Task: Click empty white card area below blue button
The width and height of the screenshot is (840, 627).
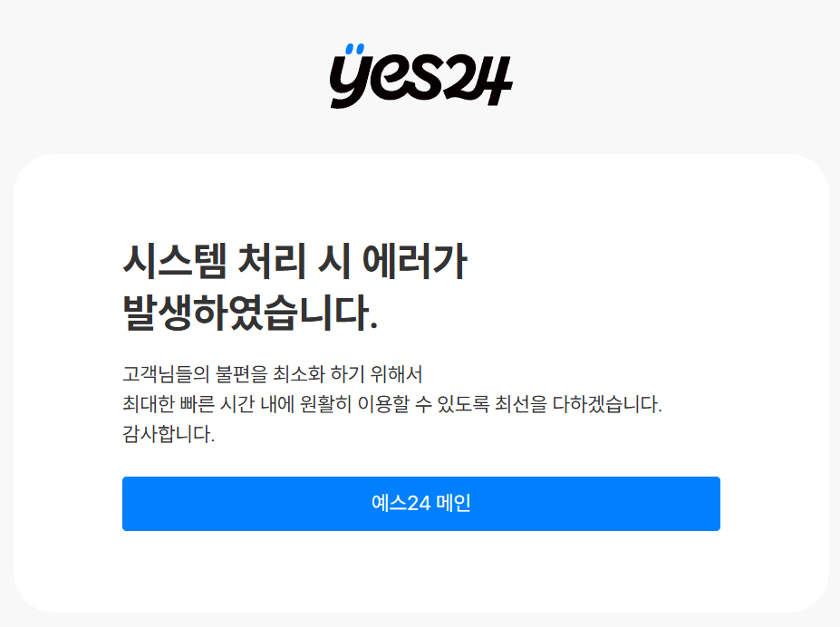Action: pos(421,572)
